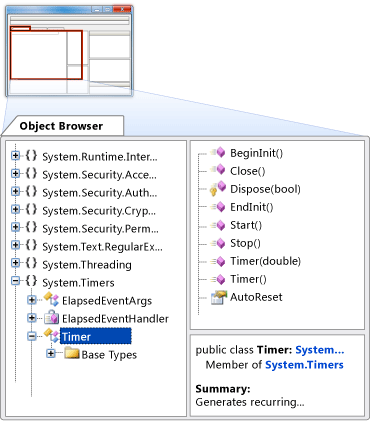370x421 pixels.
Task: Select the AutoReset property
Action: pos(256,297)
